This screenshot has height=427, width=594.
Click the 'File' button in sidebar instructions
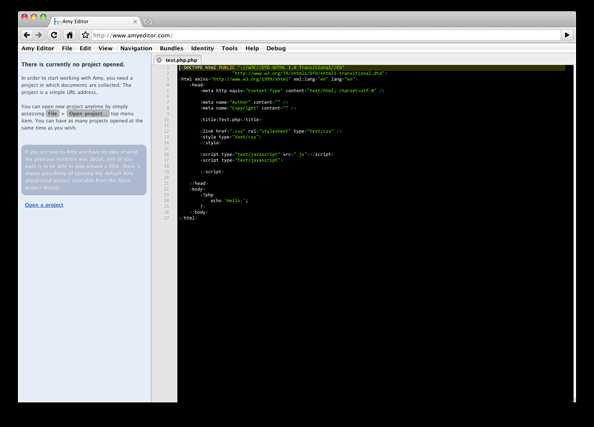pyautogui.click(x=53, y=114)
